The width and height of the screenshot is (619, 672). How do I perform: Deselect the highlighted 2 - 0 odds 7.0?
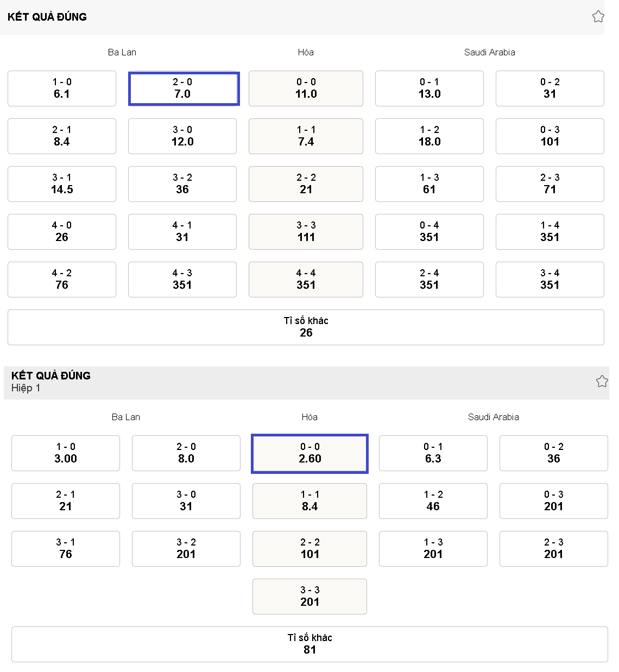click(x=184, y=88)
